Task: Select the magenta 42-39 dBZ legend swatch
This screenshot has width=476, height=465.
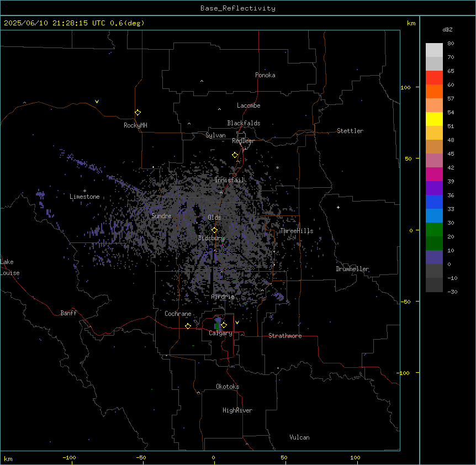Action: (x=434, y=174)
